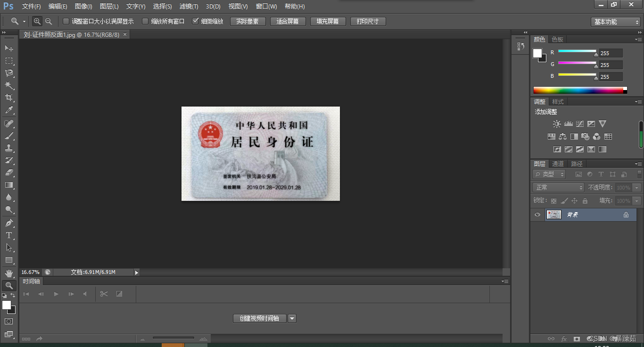
Task: Open the 文件(F) menu
Action: [32, 7]
